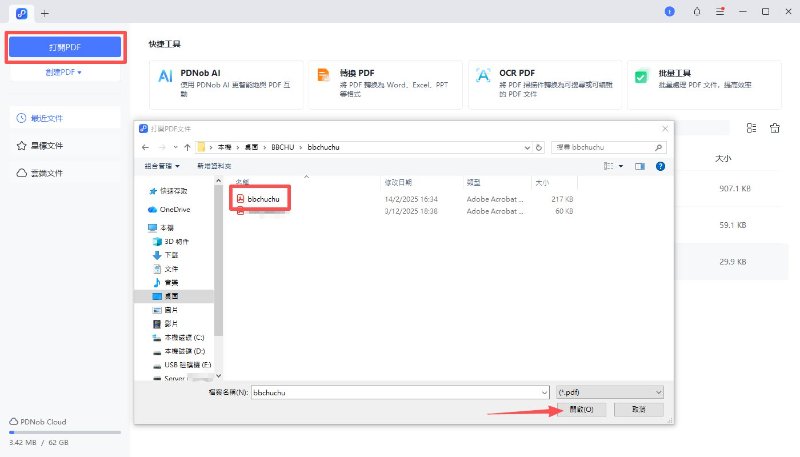Select Quick access in navigation tree

click(x=168, y=191)
